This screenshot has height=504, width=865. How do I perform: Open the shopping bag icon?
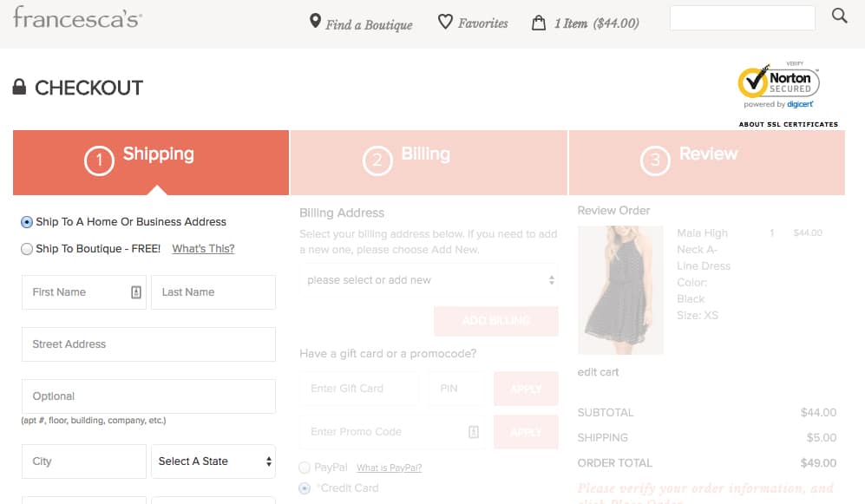tap(540, 23)
